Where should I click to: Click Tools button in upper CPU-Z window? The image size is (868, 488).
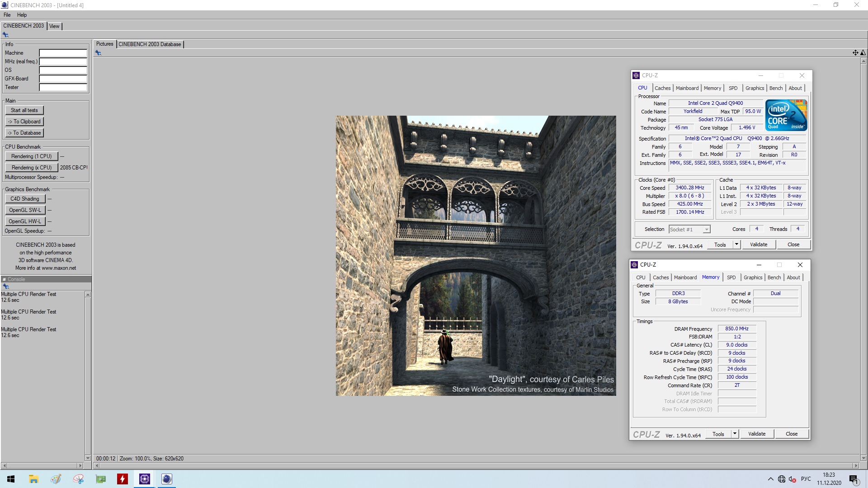click(x=720, y=244)
